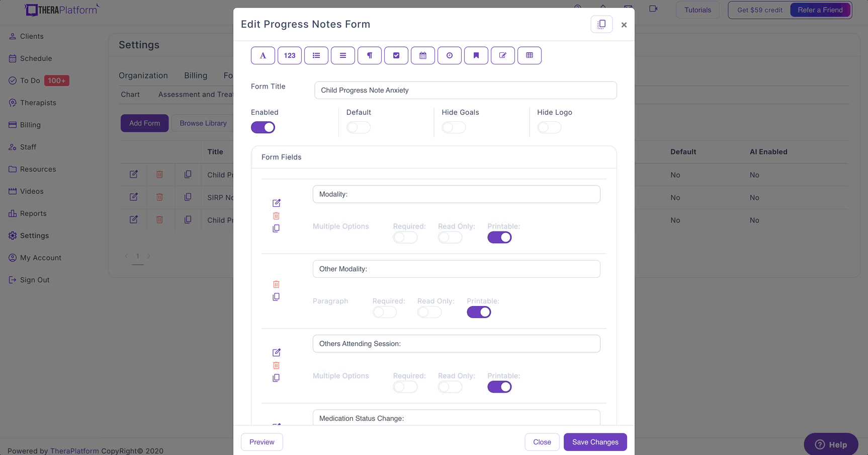Image resolution: width=868 pixels, height=455 pixels.
Task: Turn on the Hide Logo toggle
Action: [549, 127]
